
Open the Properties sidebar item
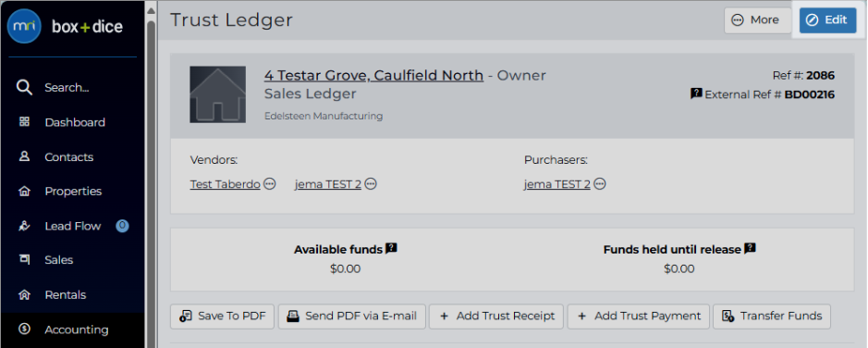[73, 192]
